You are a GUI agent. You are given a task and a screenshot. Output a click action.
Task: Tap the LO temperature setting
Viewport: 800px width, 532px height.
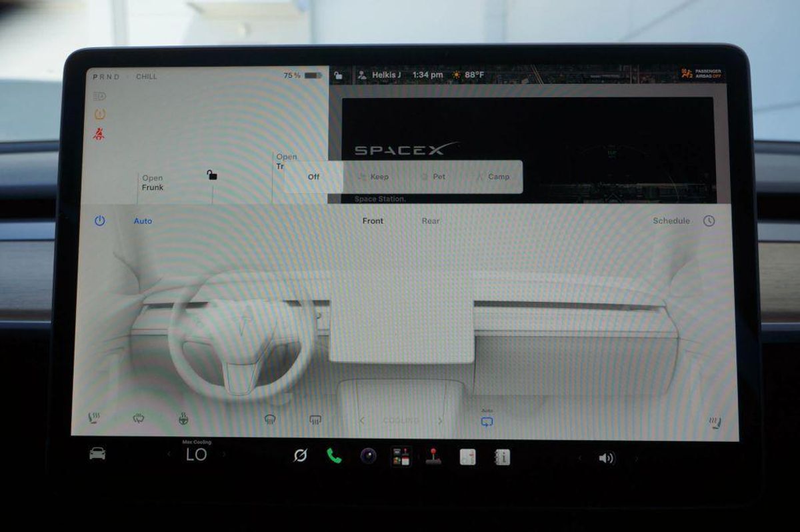(196, 455)
